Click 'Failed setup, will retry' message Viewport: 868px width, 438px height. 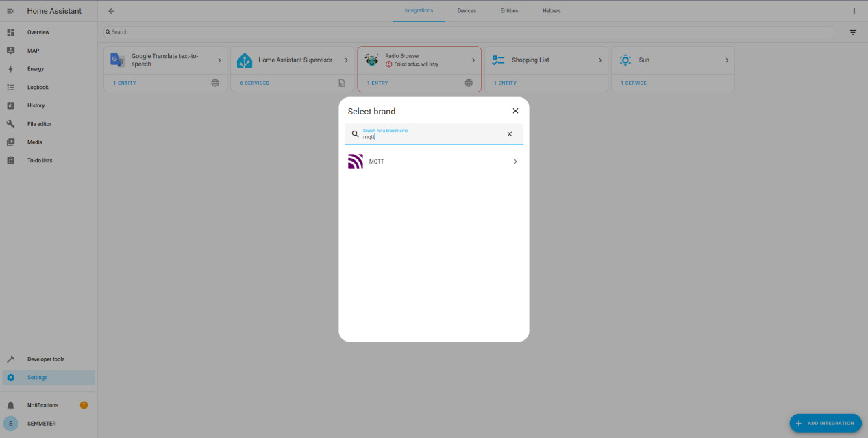tap(416, 64)
